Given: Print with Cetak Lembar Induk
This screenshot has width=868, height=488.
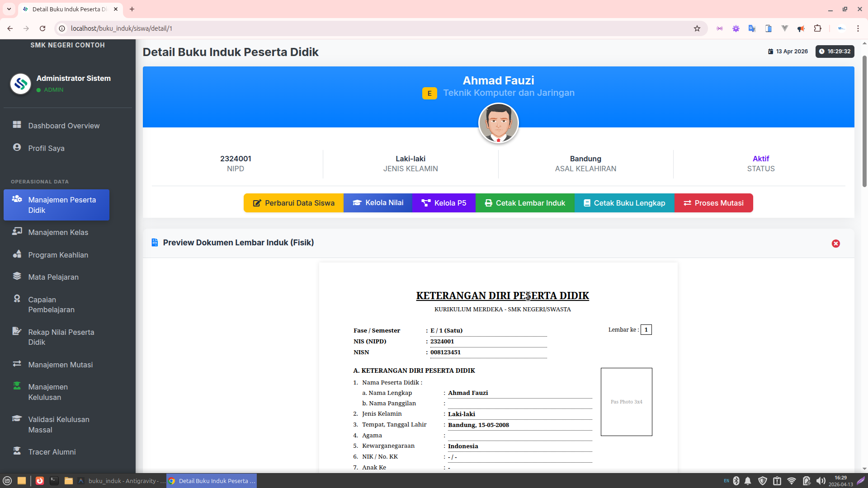Looking at the screenshot, I should (525, 203).
